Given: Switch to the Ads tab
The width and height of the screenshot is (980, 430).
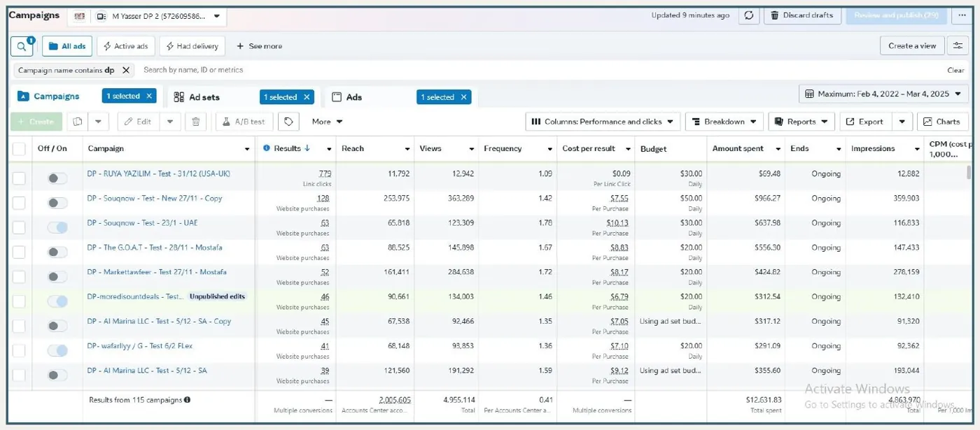Looking at the screenshot, I should coord(354,97).
